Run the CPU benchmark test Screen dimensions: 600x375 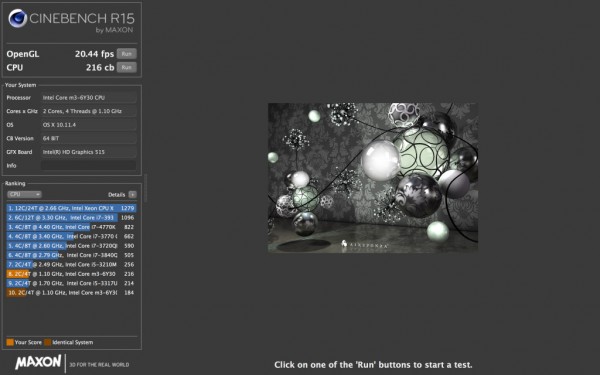(127, 68)
